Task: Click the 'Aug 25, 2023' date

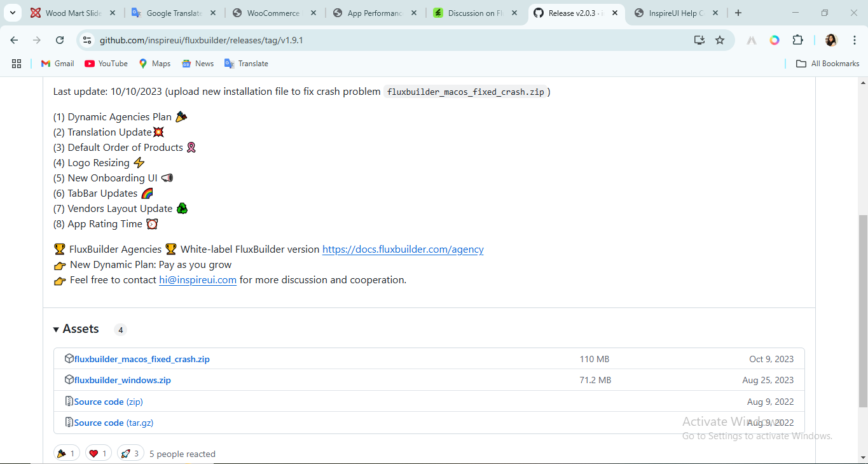Action: [x=768, y=380]
